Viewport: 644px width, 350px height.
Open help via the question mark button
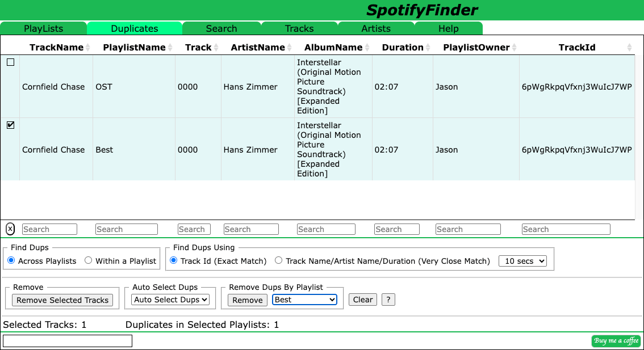[388, 300]
